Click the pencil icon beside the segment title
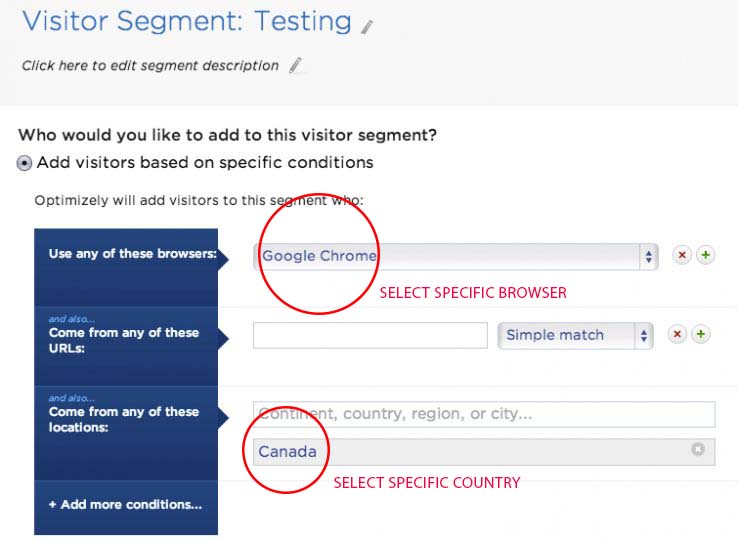Screen dimensions: 738x540 click(368, 26)
